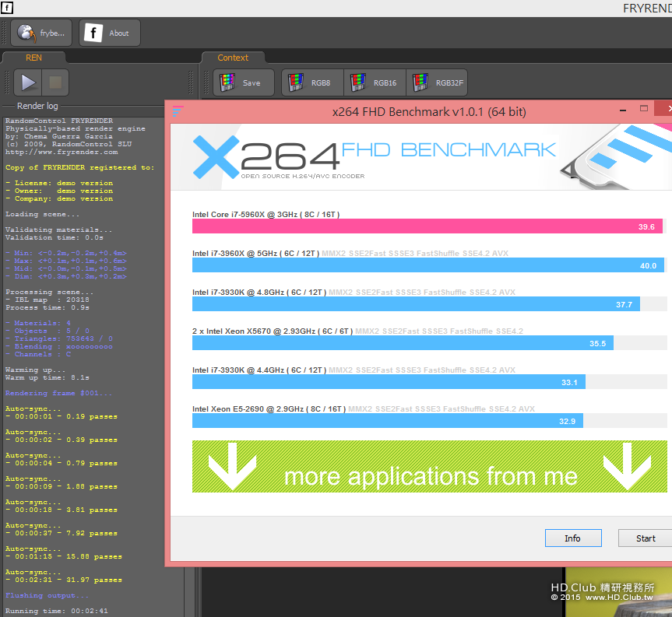
Task: Select the Intel i7-3960X @ 5GHz result bar
Action: click(x=428, y=265)
